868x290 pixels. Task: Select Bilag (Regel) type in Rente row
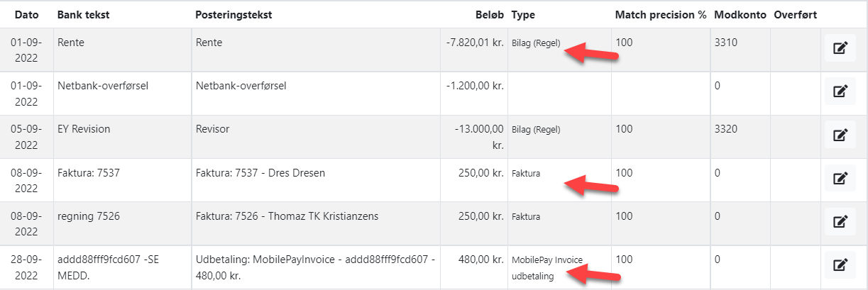point(535,43)
